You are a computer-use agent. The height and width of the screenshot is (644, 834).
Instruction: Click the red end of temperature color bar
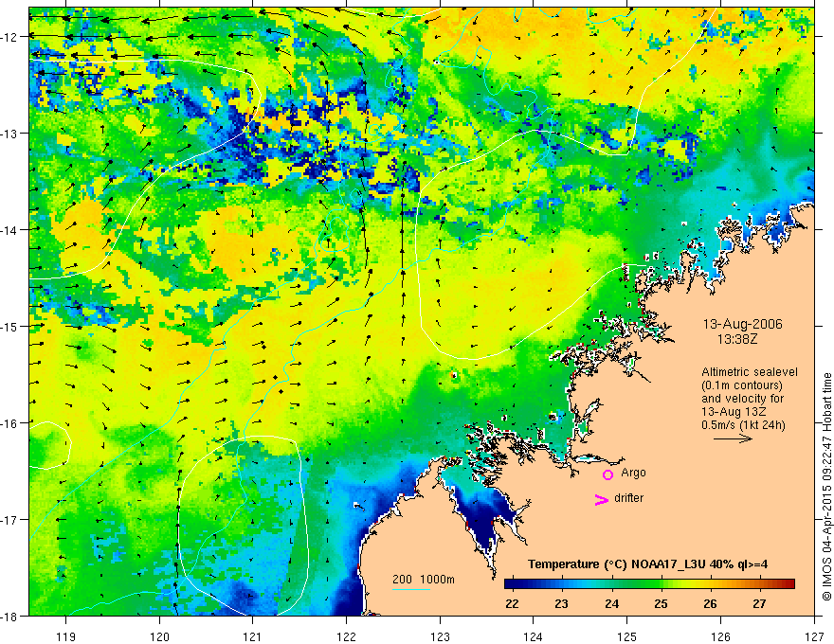click(789, 583)
